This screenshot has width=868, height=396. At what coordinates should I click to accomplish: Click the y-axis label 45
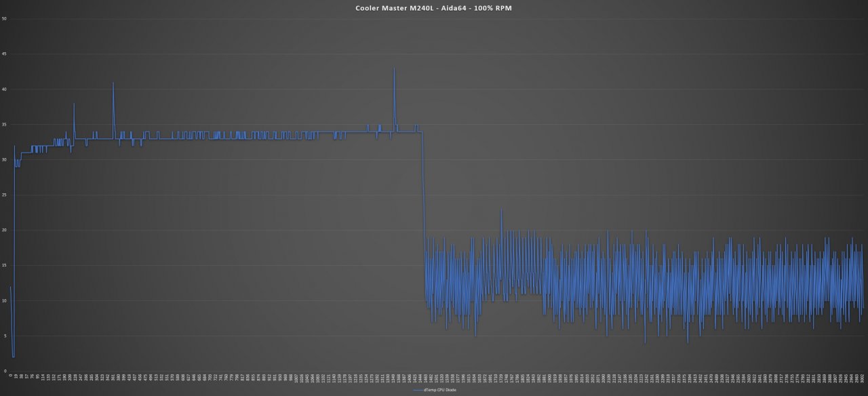[x=5, y=54]
